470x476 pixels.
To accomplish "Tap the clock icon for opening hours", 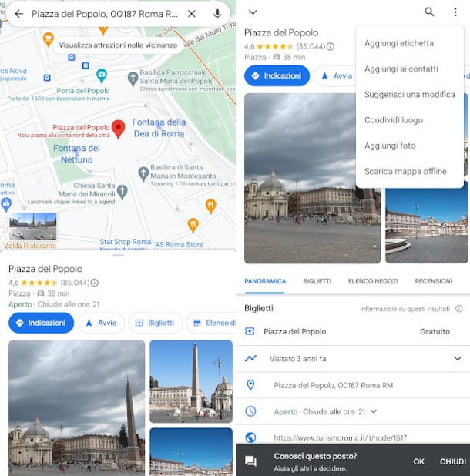I will [250, 411].
